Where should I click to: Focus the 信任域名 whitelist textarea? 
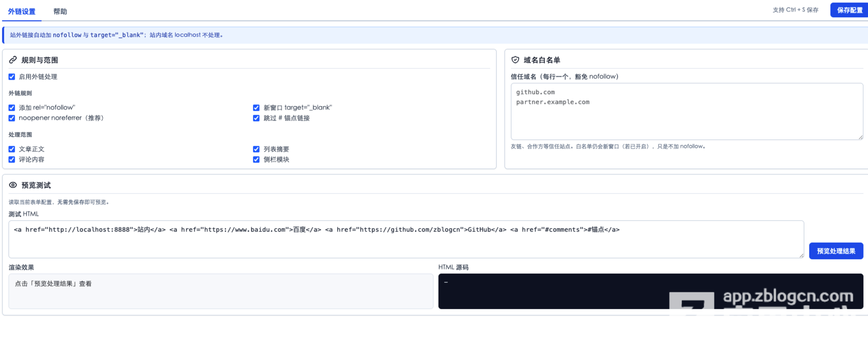point(687,111)
